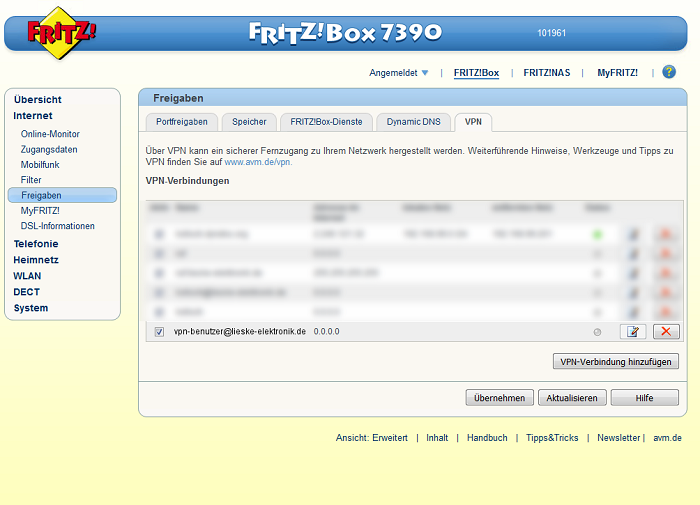The height and width of the screenshot is (505, 700).
Task: Open the Handbuch footer link
Action: pos(486,438)
